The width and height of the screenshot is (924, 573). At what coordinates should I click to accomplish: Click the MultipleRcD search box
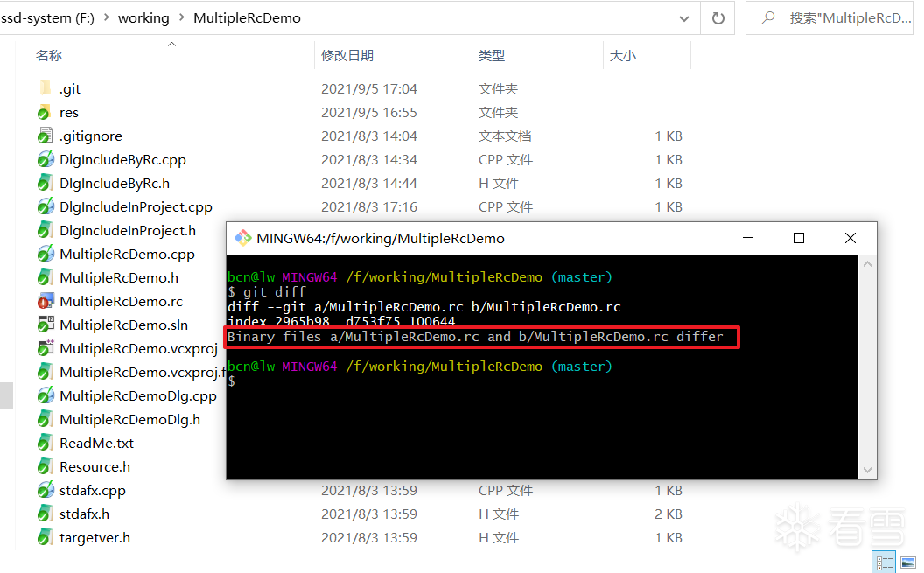pos(829,18)
